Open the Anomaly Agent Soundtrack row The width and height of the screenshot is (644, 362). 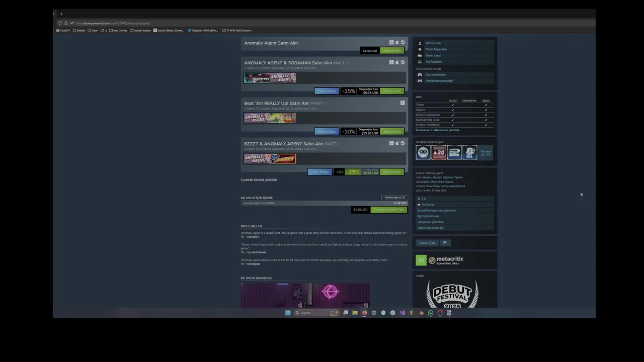tap(324, 203)
